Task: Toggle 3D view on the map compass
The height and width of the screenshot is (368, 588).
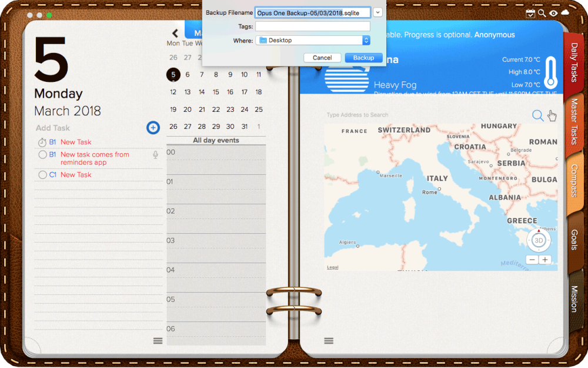Action: pos(539,240)
